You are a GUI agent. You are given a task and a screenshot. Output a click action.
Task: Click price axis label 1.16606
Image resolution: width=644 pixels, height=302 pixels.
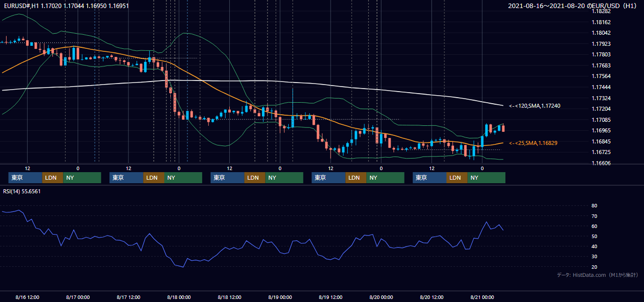click(601, 163)
